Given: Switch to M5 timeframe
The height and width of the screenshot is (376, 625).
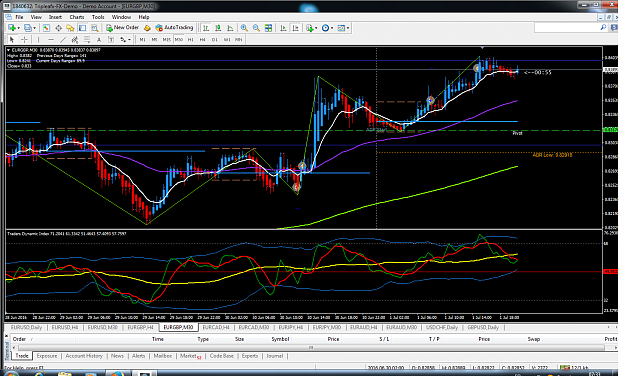Looking at the screenshot, I should (154, 39).
